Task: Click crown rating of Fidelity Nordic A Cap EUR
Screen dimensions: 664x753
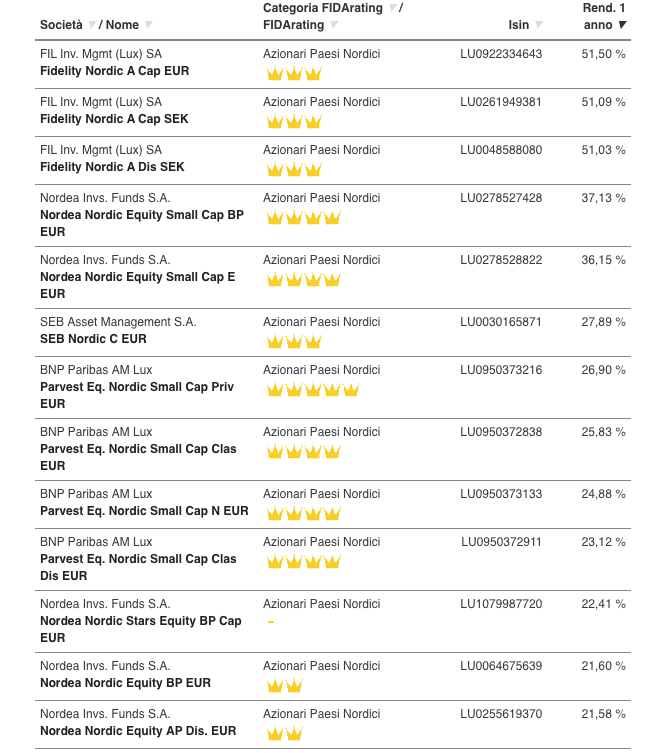Action: click(294, 73)
